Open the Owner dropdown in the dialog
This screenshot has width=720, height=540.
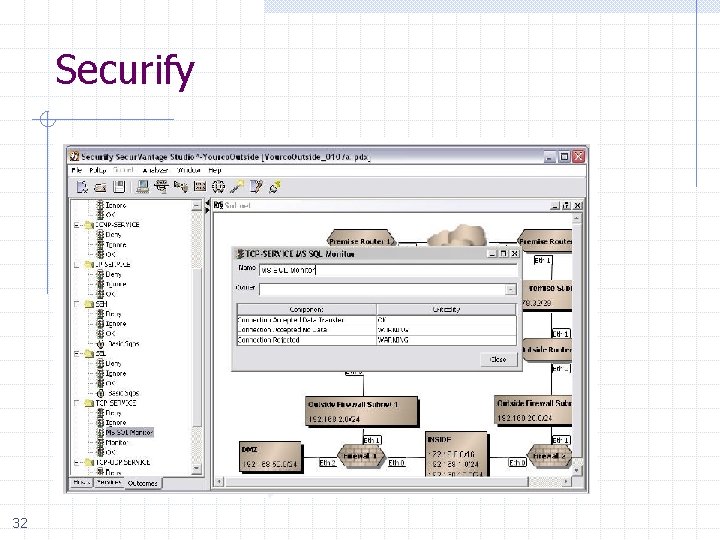point(510,289)
